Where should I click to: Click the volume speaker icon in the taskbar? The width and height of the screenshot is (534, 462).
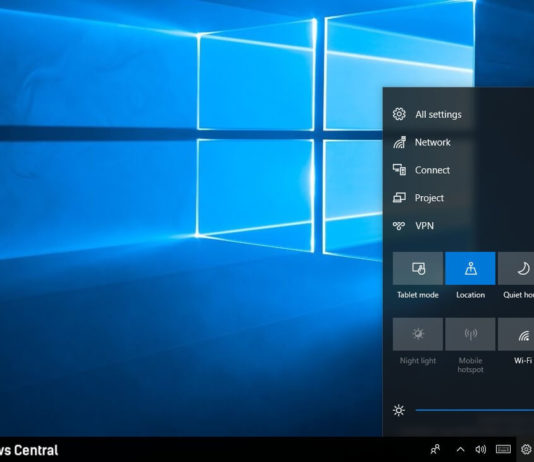(x=481, y=449)
